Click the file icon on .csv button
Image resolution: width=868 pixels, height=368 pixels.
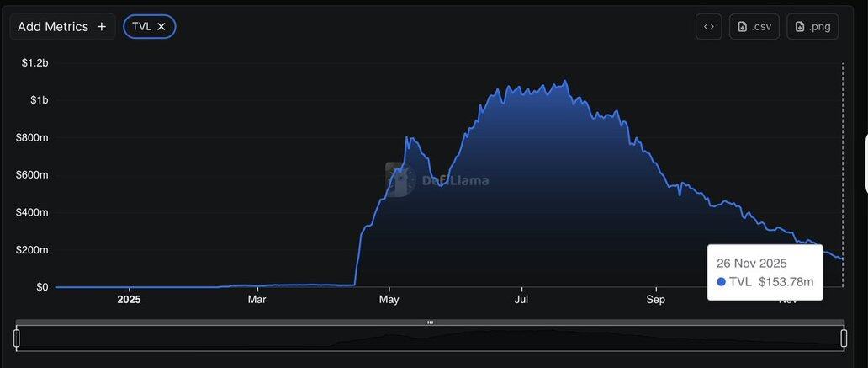pyautogui.click(x=743, y=27)
